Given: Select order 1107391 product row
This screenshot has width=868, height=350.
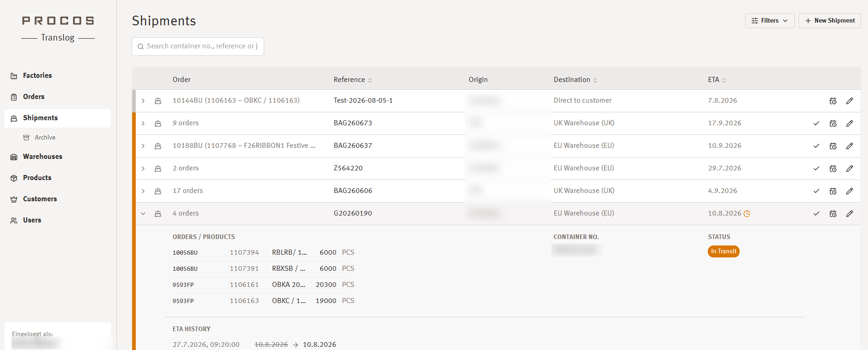Looking at the screenshot, I should pyautogui.click(x=263, y=269).
